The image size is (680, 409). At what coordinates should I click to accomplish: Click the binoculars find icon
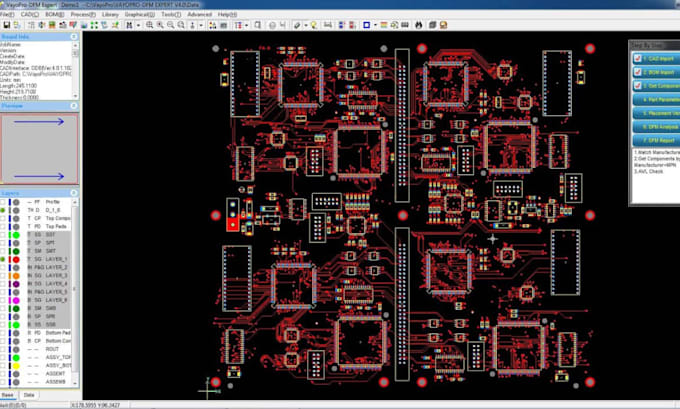[x=418, y=25]
